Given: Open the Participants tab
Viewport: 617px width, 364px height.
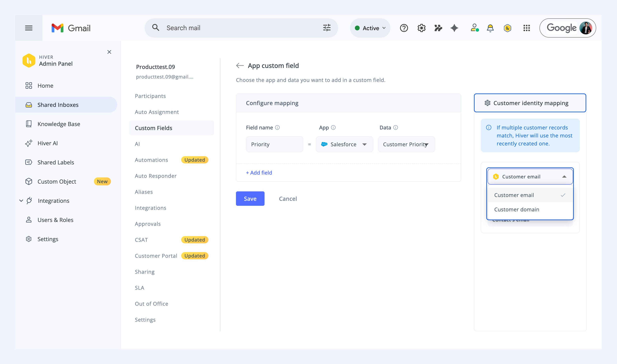Looking at the screenshot, I should click(150, 96).
